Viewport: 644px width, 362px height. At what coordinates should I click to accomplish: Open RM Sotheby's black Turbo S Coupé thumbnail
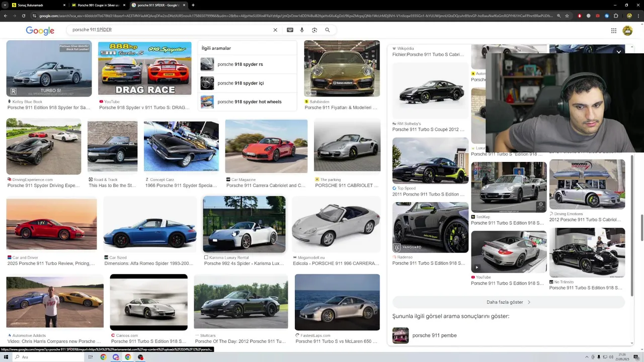coord(430,90)
